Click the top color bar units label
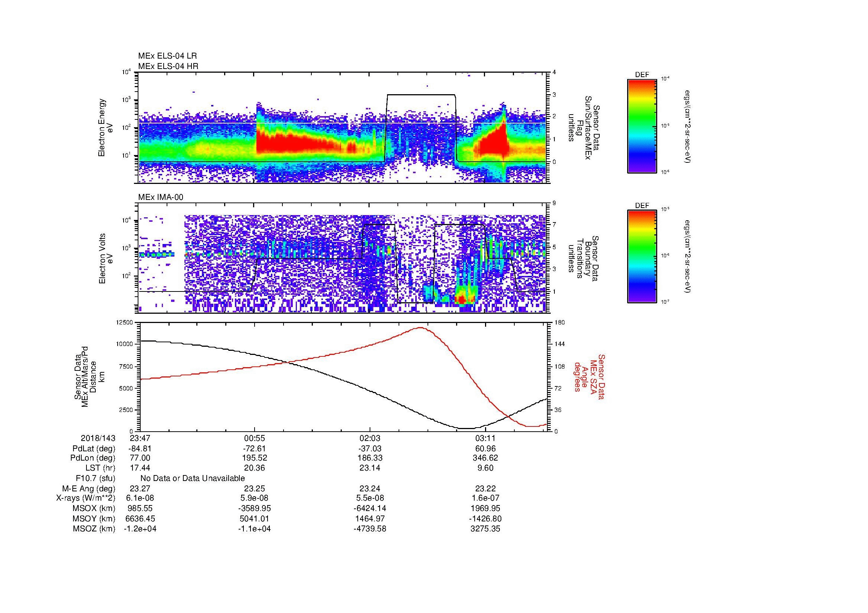The image size is (868, 613). click(x=688, y=126)
